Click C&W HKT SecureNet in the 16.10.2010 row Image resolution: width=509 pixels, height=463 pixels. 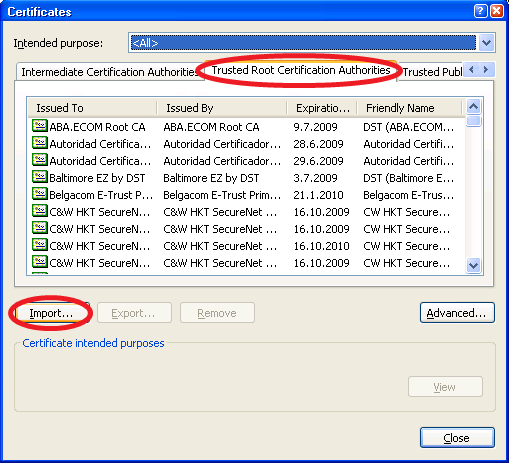[220, 246]
